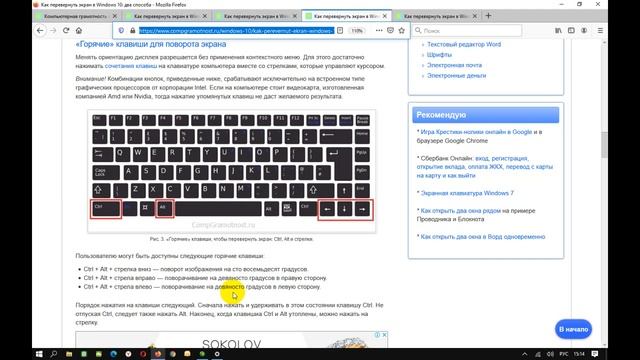Screen dimensions: 640x360
Task: Open Opera browser from taskbar
Action: coord(143,354)
